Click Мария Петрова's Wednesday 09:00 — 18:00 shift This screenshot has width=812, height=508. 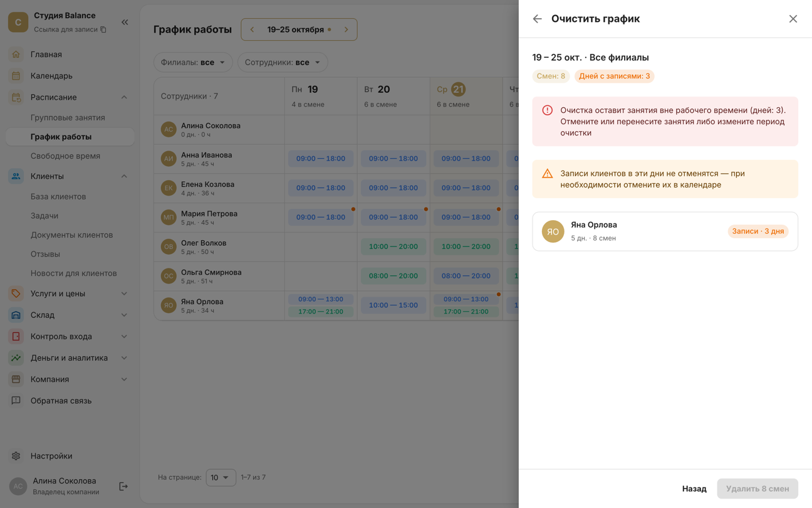pos(466,217)
